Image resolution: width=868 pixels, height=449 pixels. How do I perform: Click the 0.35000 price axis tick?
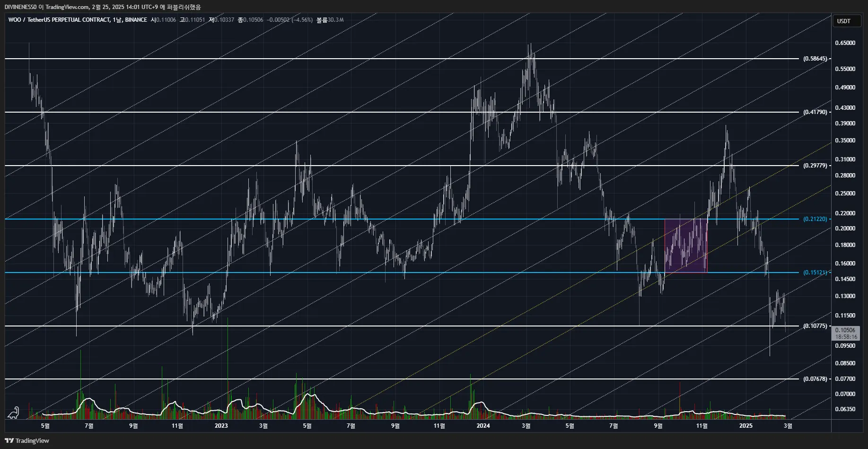[x=845, y=141]
